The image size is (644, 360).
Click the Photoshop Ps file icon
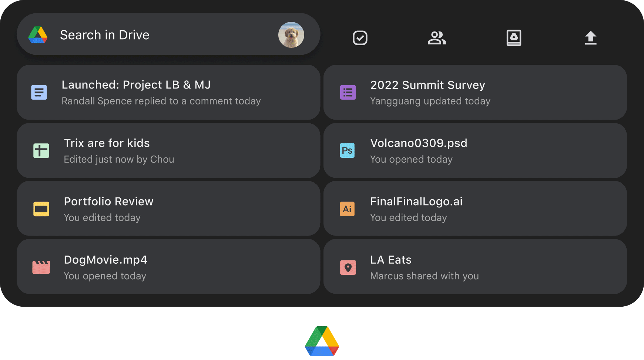coord(347,150)
